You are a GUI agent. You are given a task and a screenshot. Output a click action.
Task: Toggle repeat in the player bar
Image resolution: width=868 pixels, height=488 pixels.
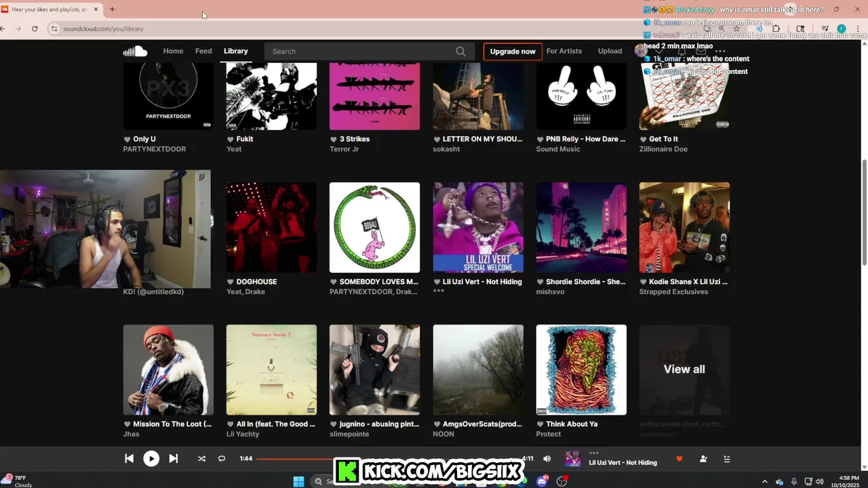[221, 459]
